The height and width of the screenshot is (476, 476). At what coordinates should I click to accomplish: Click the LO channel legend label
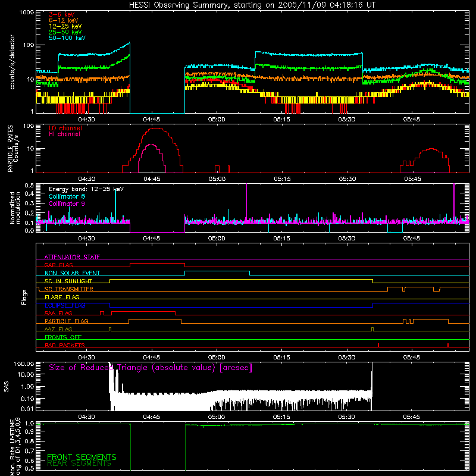point(65,128)
